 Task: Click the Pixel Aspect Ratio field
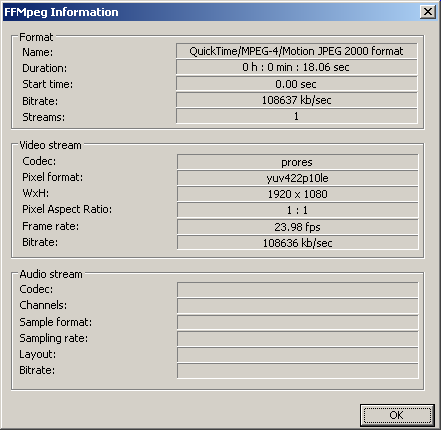click(297, 210)
